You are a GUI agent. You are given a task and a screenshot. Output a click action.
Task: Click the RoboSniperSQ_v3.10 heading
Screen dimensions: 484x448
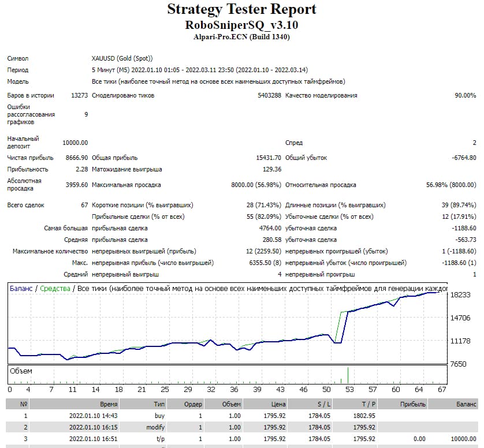pos(241,25)
